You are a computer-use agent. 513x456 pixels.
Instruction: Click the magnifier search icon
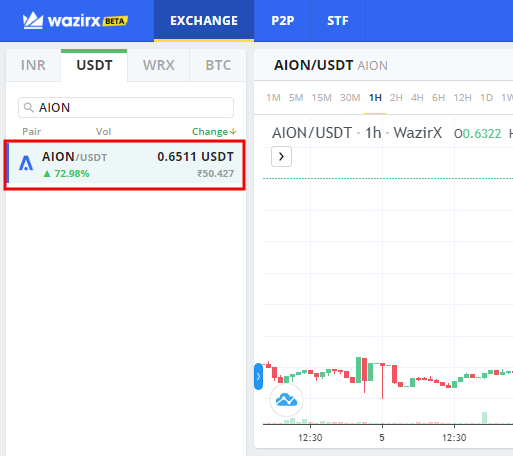point(29,107)
